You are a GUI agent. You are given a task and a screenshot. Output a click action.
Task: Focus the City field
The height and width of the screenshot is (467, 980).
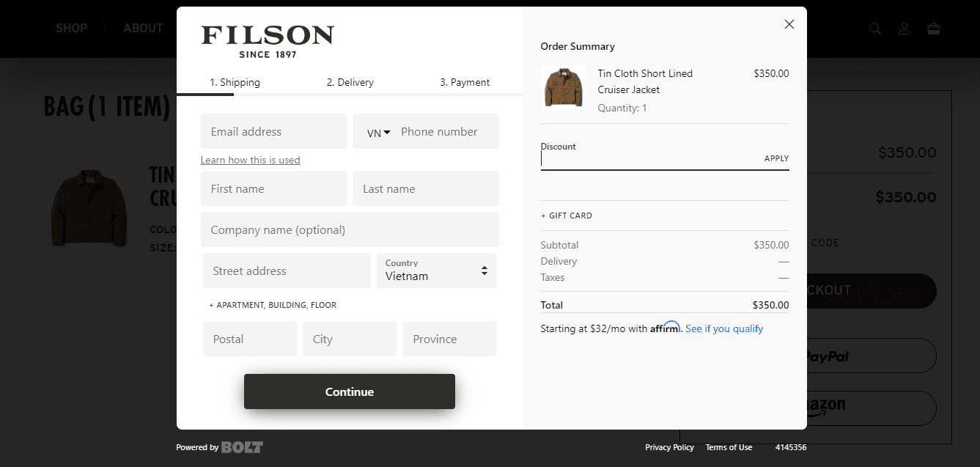pyautogui.click(x=350, y=339)
